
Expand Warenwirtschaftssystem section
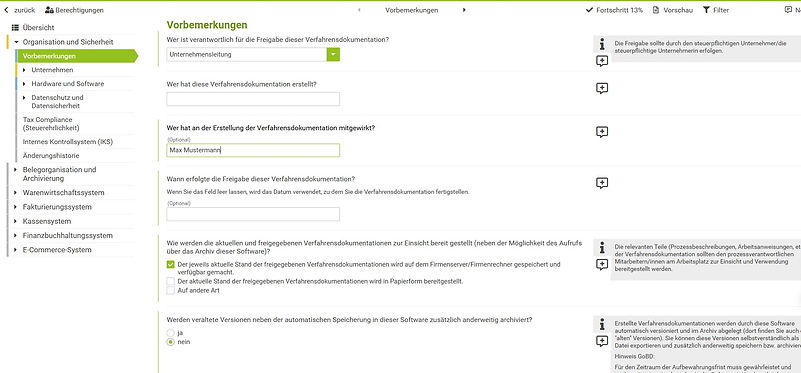pyautogui.click(x=16, y=193)
